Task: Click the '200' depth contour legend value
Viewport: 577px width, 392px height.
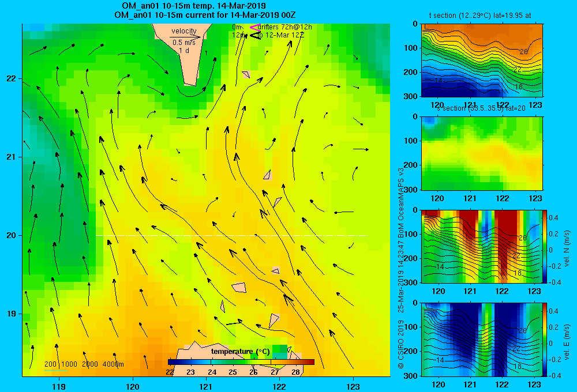Action: [x=50, y=364]
